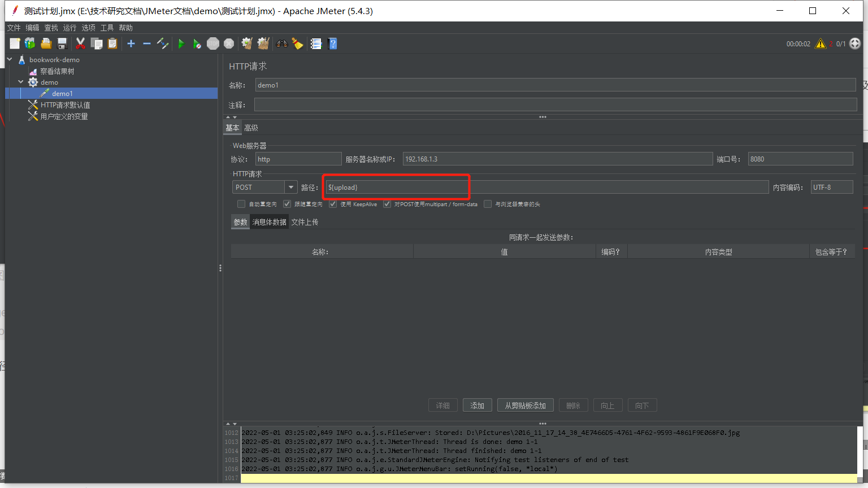Click the Shutdown test icon
The width and height of the screenshot is (868, 488).
229,43
